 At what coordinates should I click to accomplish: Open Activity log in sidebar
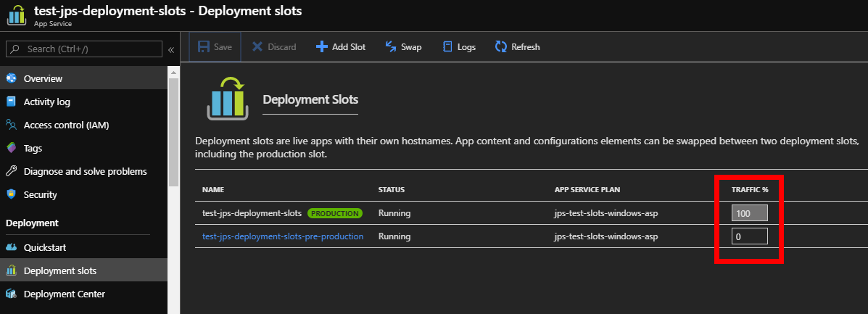[x=46, y=102]
